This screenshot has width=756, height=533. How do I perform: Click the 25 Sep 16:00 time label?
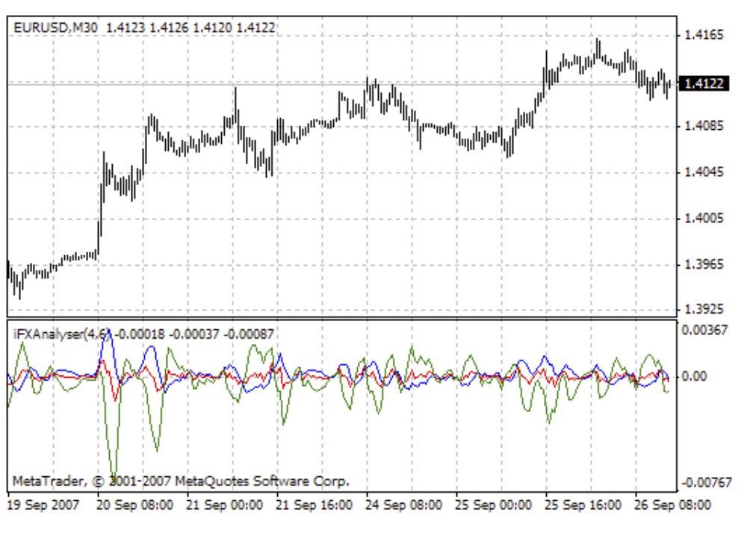coord(583,505)
